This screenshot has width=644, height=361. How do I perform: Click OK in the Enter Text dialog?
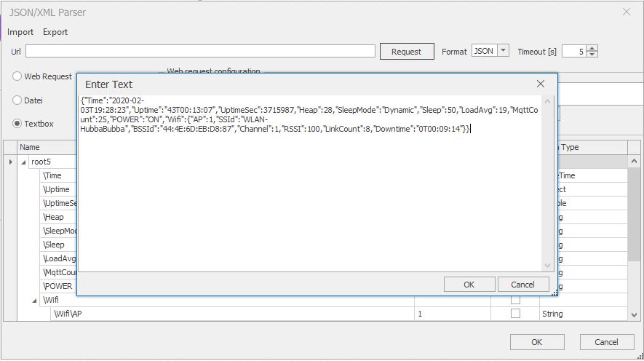tap(469, 285)
